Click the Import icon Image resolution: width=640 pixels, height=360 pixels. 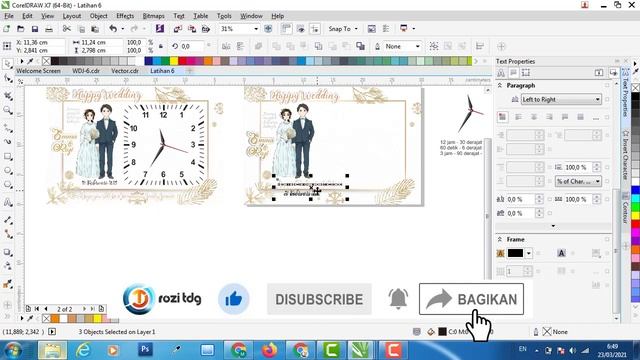pyautogui.click(x=178, y=29)
